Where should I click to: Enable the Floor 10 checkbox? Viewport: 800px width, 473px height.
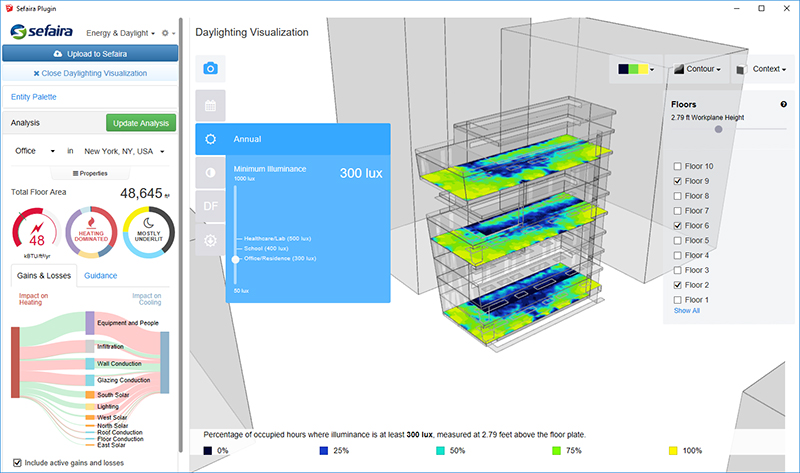[x=679, y=166]
